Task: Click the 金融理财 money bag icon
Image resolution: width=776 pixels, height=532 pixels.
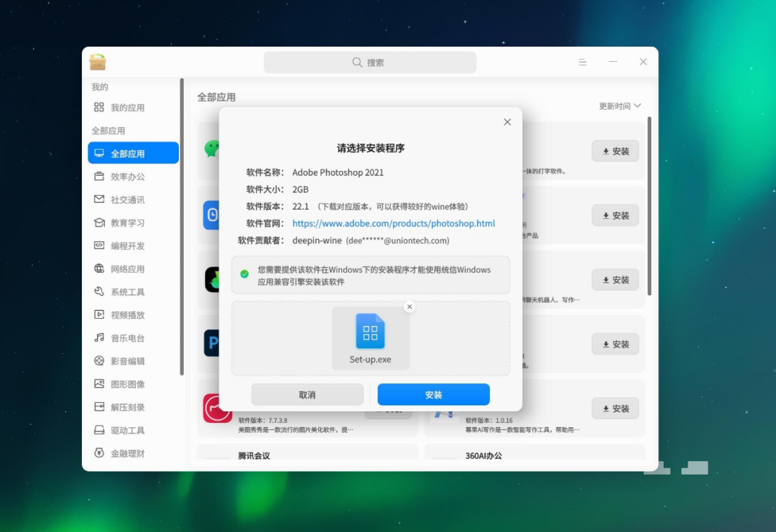Action: point(99,453)
